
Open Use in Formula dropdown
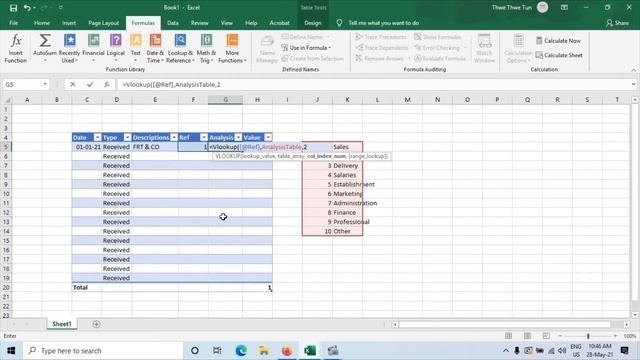[x=306, y=48]
